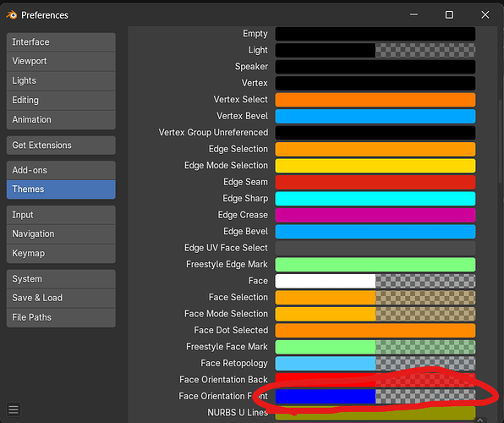Close the Preferences window
Image resolution: width=504 pixels, height=423 pixels.
click(485, 14)
